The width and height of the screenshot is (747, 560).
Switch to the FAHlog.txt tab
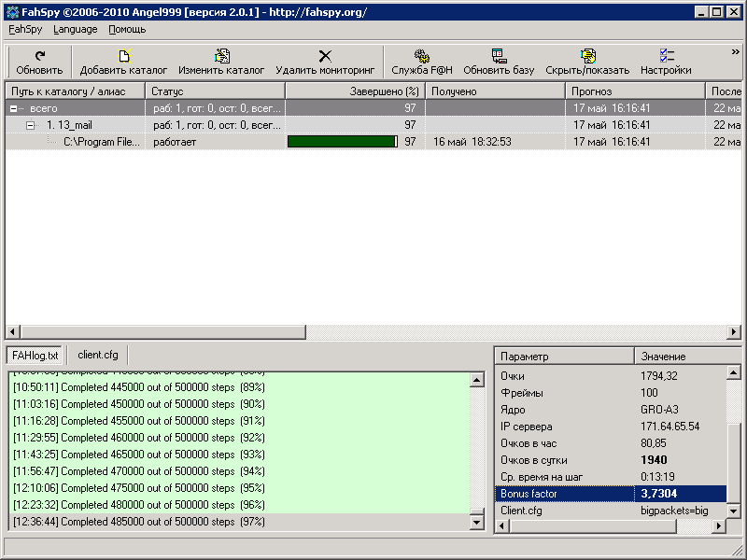coord(35,356)
